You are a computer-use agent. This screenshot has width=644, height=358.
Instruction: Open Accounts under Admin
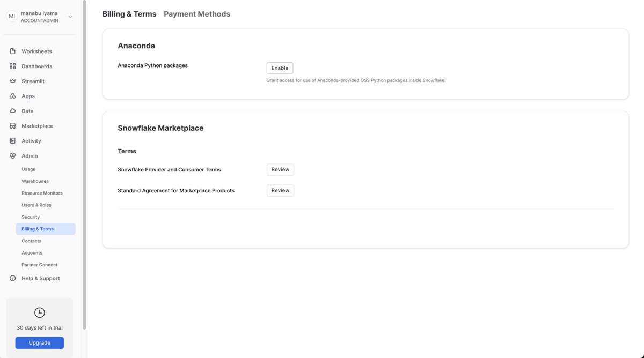[x=32, y=253]
